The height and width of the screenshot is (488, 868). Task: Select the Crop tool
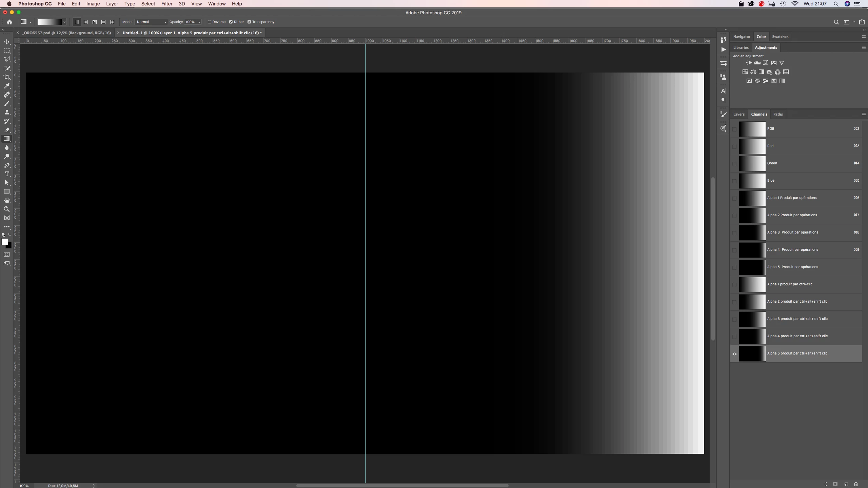(x=7, y=77)
